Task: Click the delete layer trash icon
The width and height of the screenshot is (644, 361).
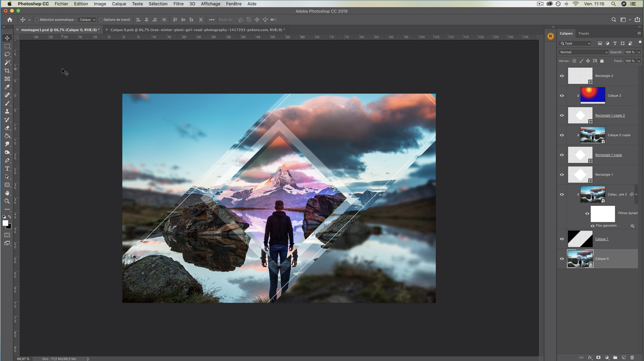Action: pos(632,357)
